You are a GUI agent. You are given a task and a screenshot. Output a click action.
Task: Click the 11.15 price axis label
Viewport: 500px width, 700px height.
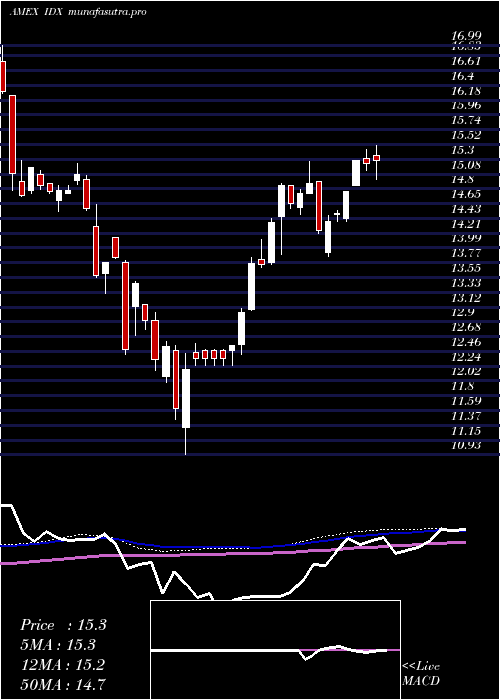click(466, 430)
